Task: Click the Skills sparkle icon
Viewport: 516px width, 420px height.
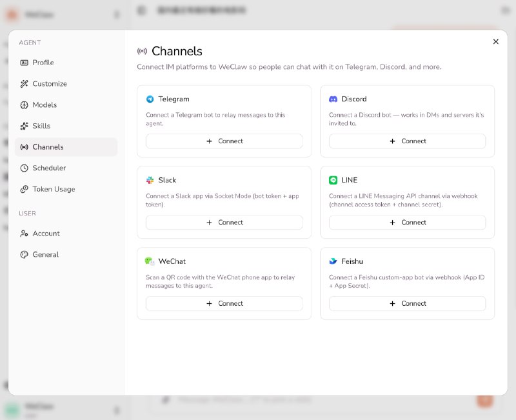Action: 24,126
